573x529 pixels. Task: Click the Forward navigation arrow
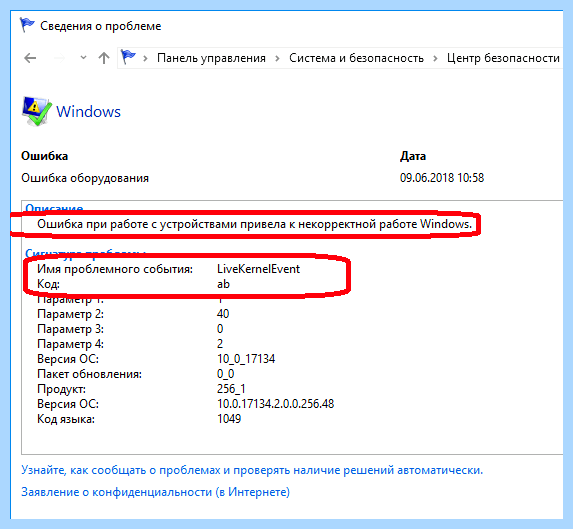click(x=59, y=58)
